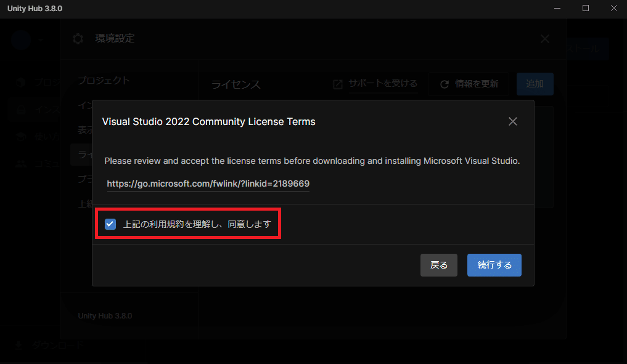Click the 戻る button to go back
Image resolution: width=627 pixels, height=364 pixels.
tap(438, 265)
